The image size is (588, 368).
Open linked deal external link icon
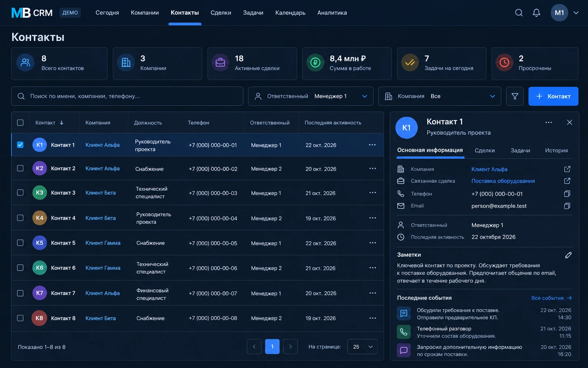pyautogui.click(x=567, y=181)
